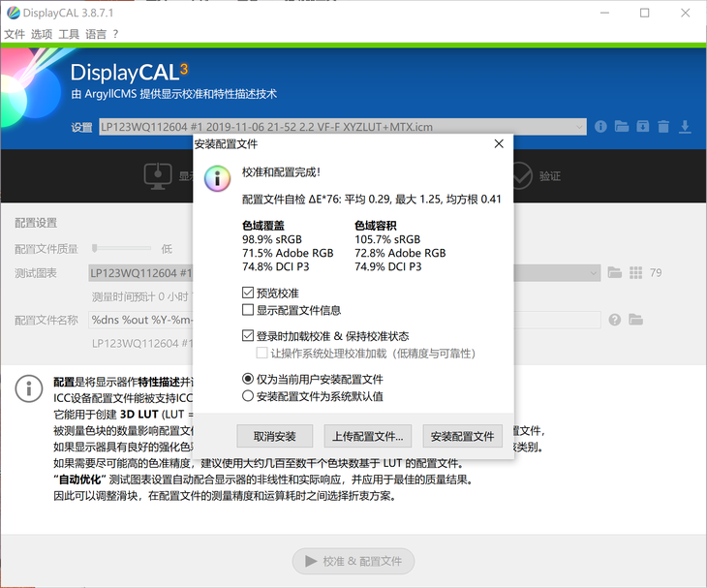Click the install profile download arrow icon

click(685, 127)
